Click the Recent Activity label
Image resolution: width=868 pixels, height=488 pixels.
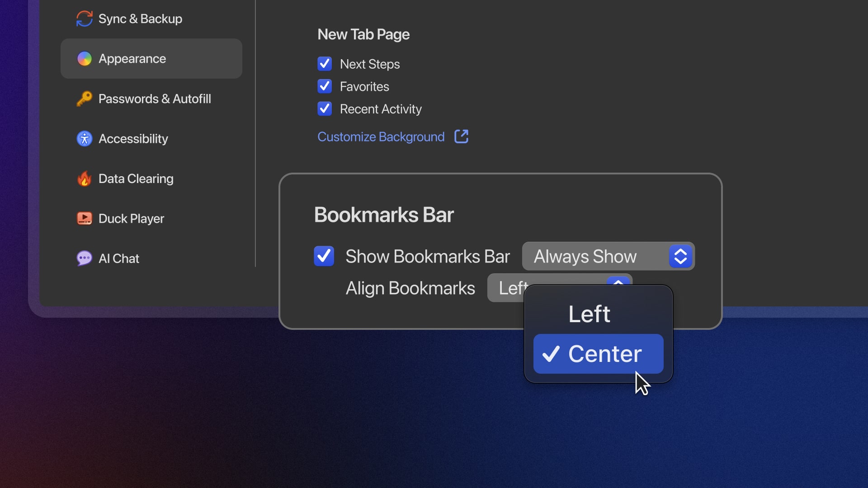381,109
